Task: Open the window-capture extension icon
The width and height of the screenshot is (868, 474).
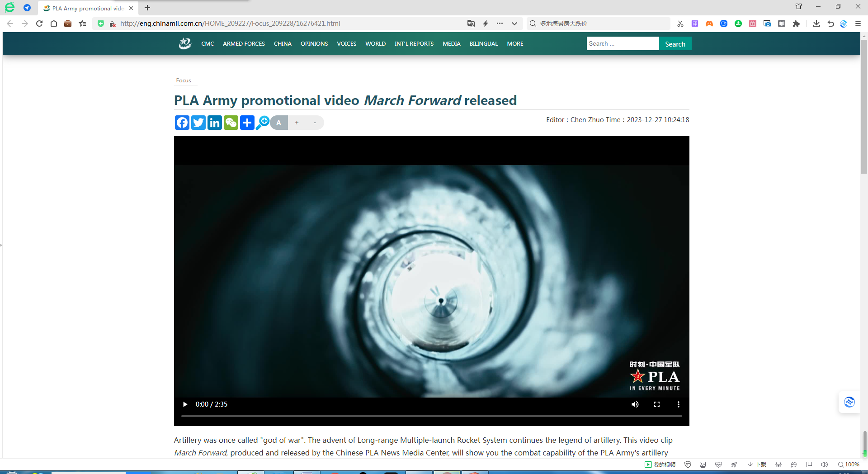Action: [767, 24]
